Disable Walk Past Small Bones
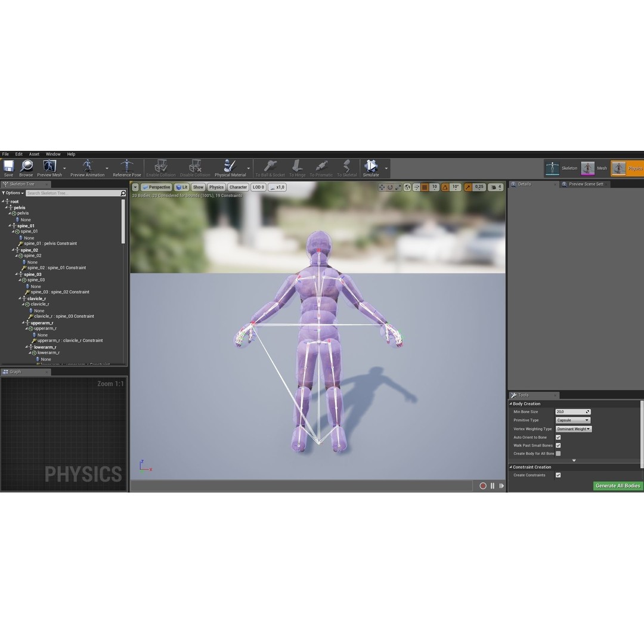Viewport: 644px width, 644px height. [559, 445]
